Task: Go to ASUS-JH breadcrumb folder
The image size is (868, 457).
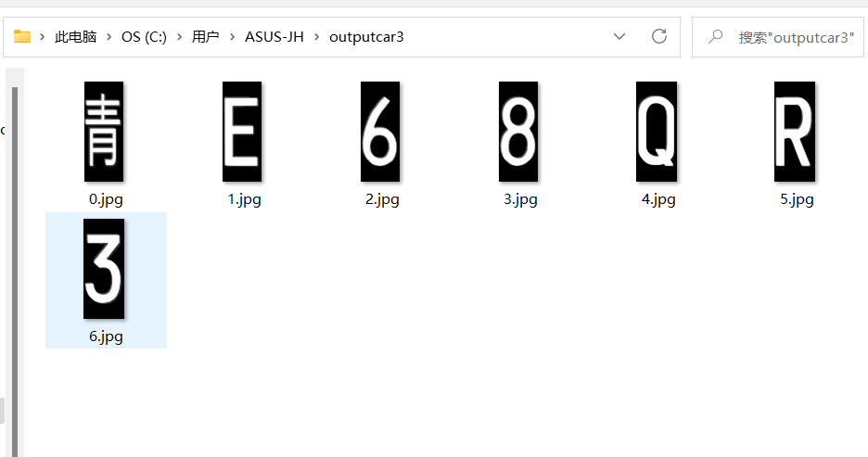Action: (x=274, y=37)
